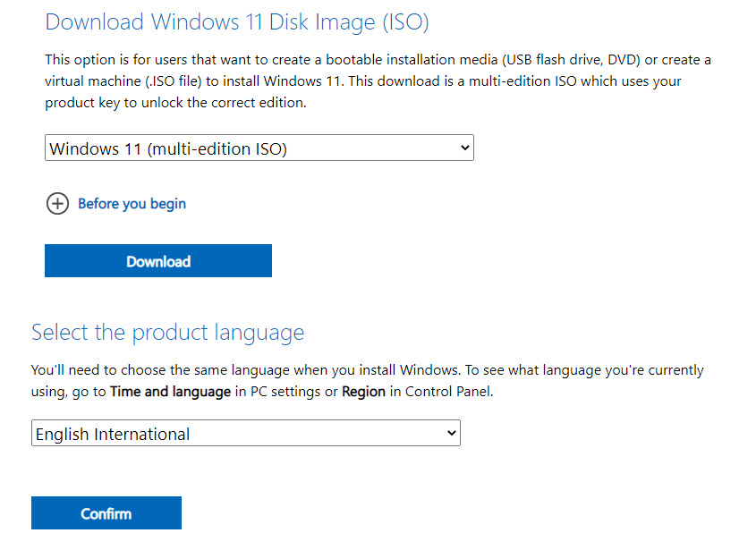Open the English International language dropdown
Viewport: 756px width, 550px height.
click(245, 434)
